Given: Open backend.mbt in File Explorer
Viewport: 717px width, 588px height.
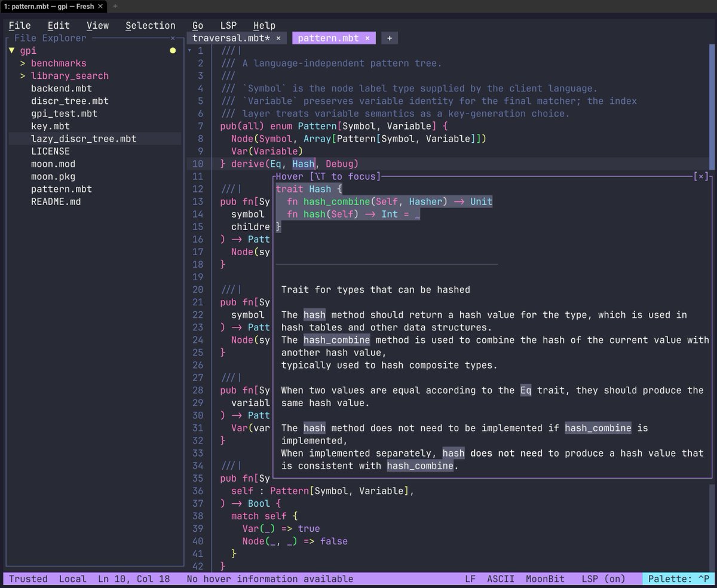Looking at the screenshot, I should pos(62,88).
